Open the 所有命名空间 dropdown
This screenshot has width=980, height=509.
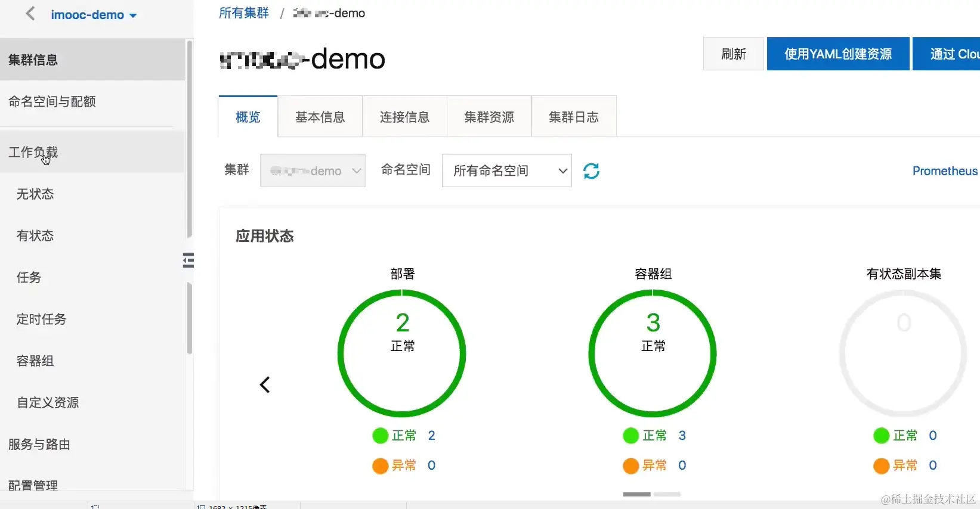[507, 170]
